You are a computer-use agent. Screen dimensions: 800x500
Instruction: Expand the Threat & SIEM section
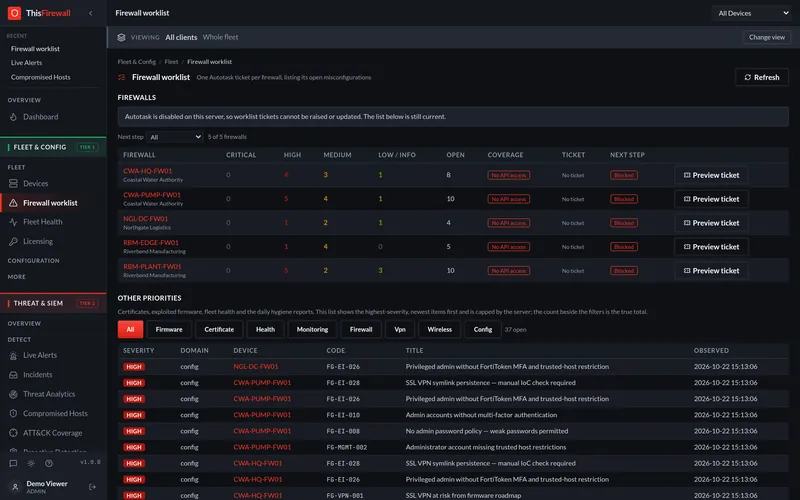coord(53,303)
